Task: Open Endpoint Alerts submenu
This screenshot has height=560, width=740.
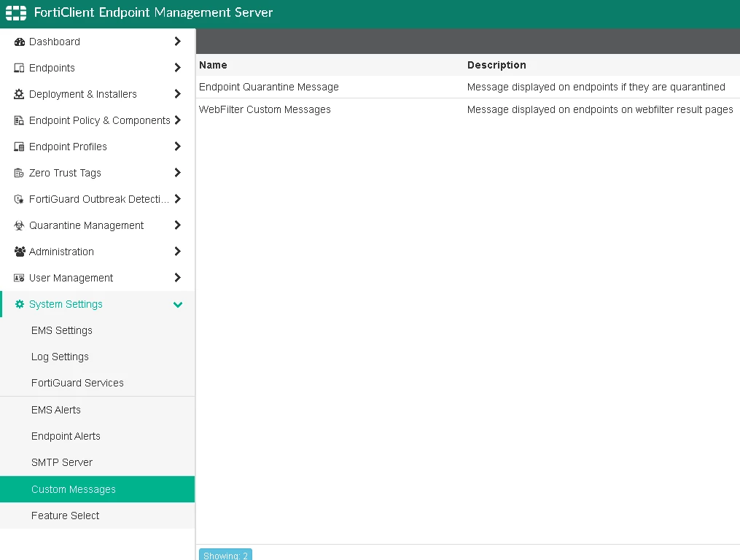Action: (97, 436)
